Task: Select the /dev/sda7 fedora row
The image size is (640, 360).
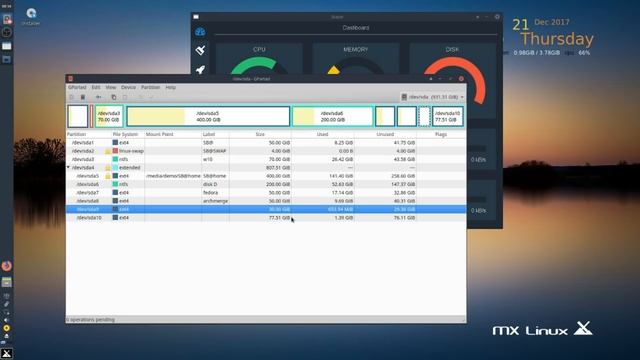Action: [x=266, y=193]
